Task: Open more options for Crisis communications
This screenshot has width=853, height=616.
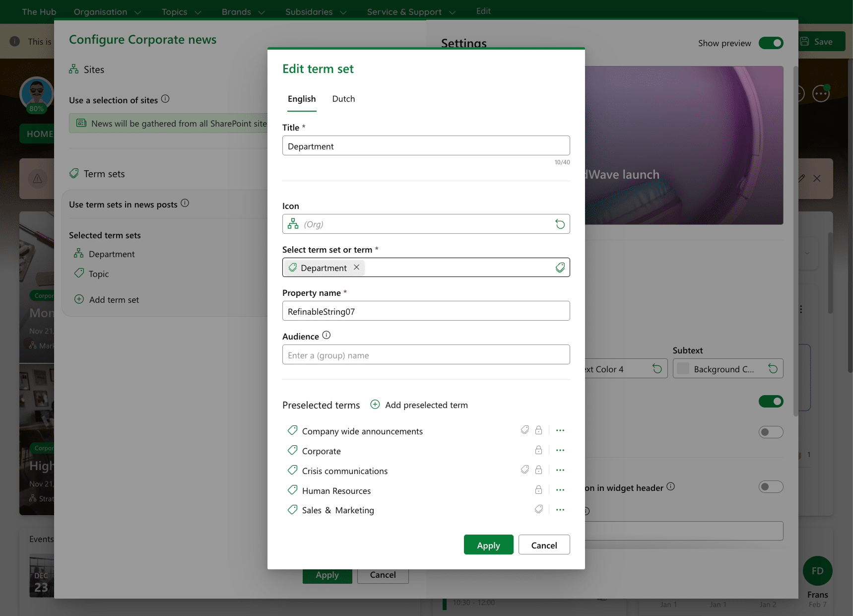Action: tap(560, 470)
